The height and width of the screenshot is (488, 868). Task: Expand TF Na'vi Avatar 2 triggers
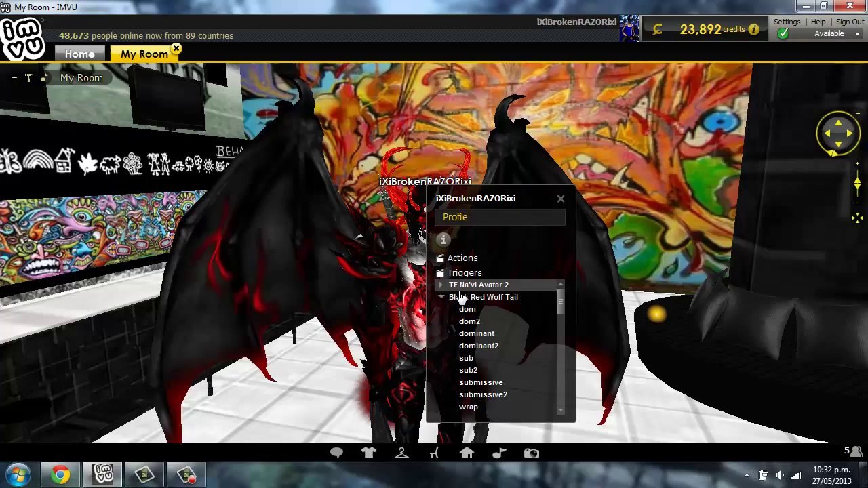click(441, 285)
